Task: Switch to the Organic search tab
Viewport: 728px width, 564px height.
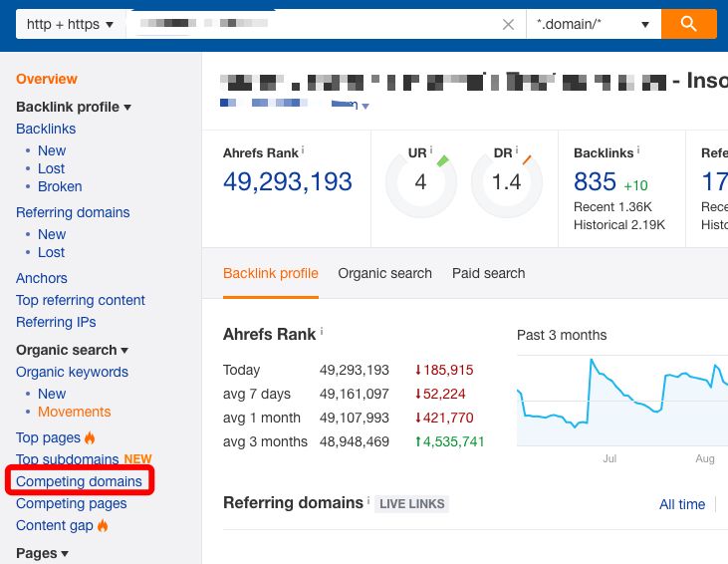Action: click(384, 273)
